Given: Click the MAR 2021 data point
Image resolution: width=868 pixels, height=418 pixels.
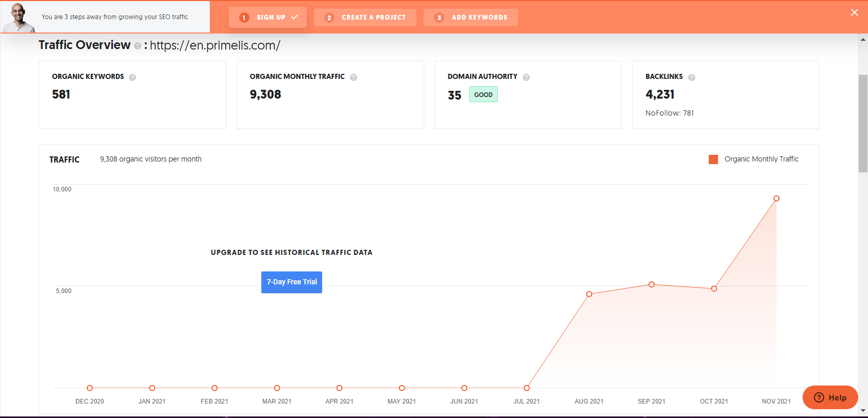Looking at the screenshot, I should pyautogui.click(x=277, y=388).
